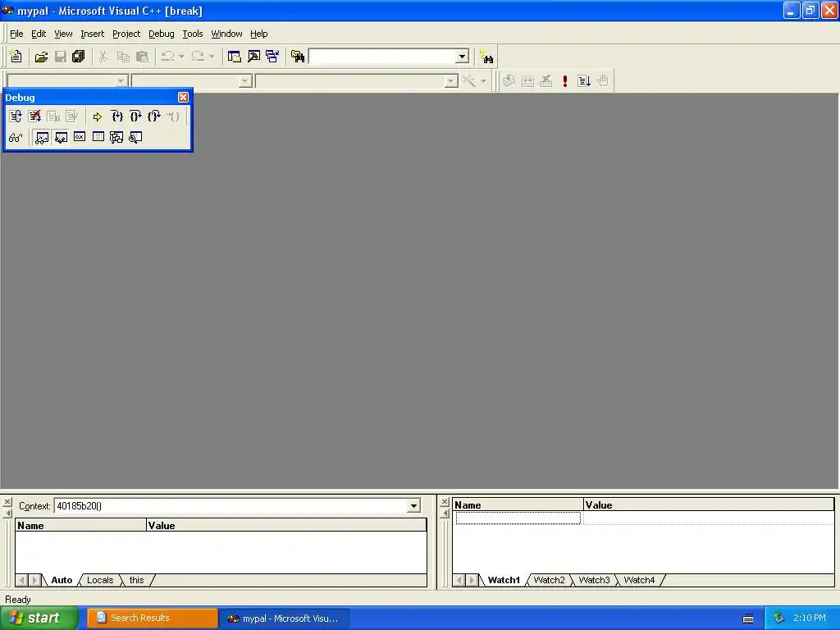Open the Project menu
Screen dimensions: 840x630
coord(126,34)
